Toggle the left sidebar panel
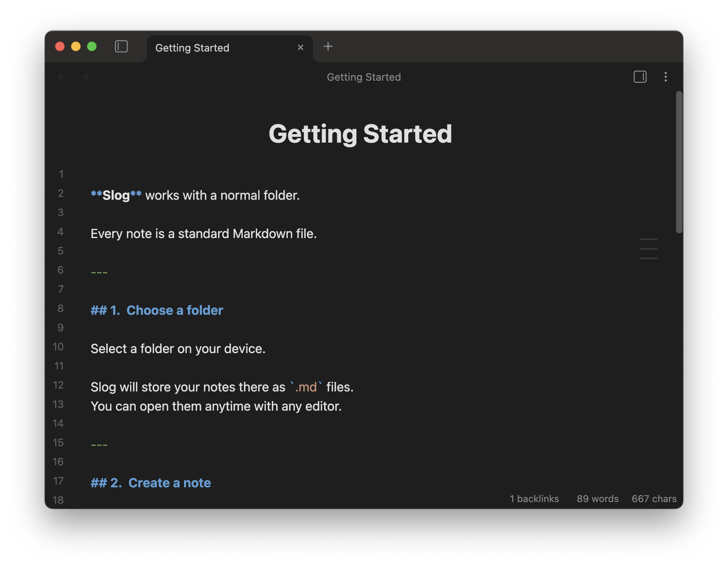 121,47
